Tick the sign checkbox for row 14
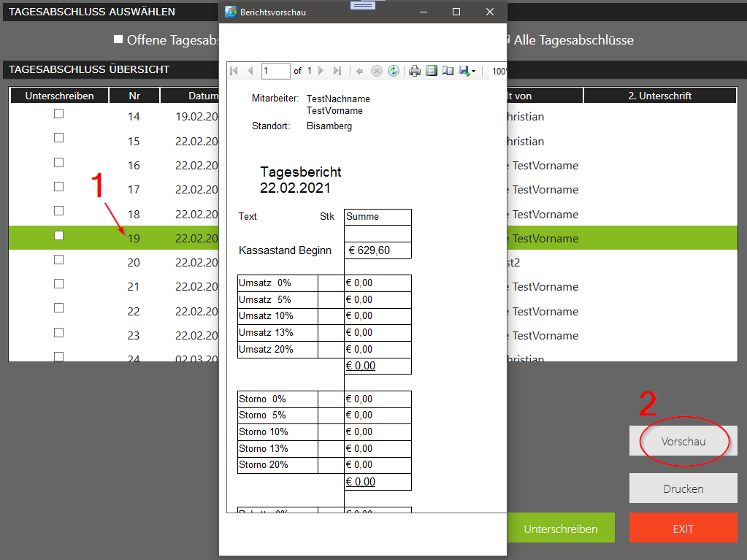Screen dimensions: 747x560 click(58, 114)
